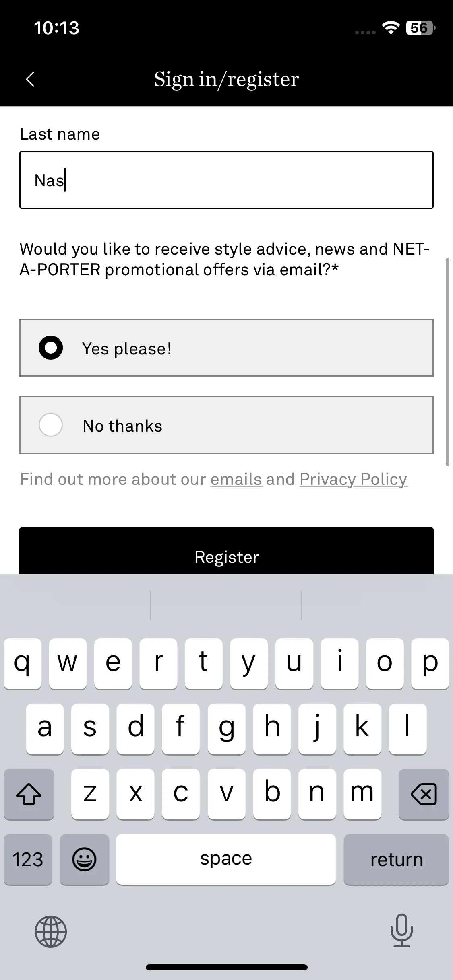Viewport: 453px width, 980px height.
Task: Select the "Yes please!" radio option
Action: coord(226,348)
